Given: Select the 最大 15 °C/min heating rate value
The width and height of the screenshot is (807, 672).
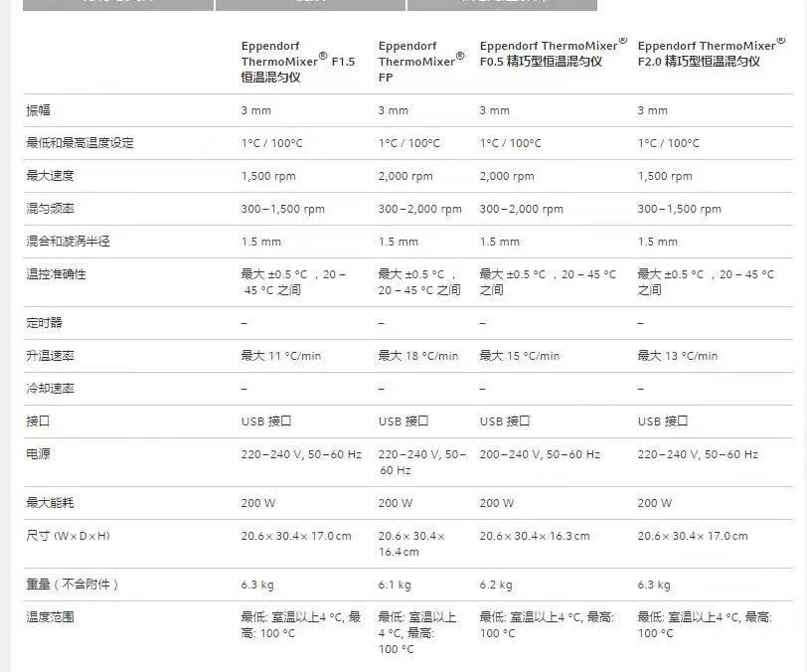Looking at the screenshot, I should coord(520,356).
